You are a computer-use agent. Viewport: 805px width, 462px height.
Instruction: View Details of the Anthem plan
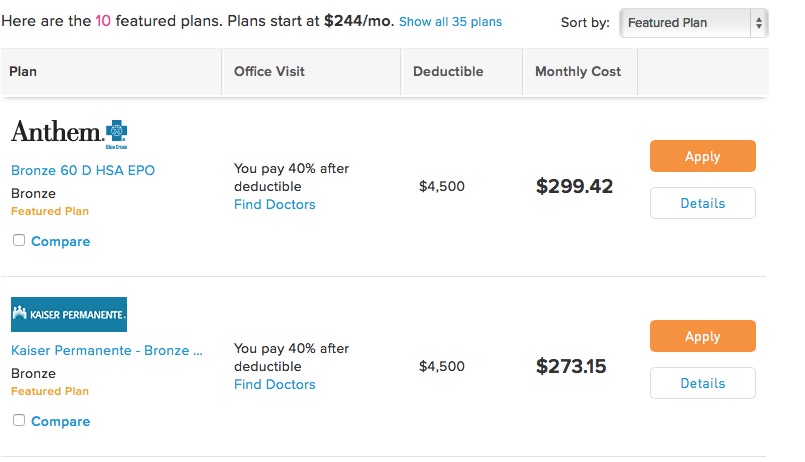[702, 203]
